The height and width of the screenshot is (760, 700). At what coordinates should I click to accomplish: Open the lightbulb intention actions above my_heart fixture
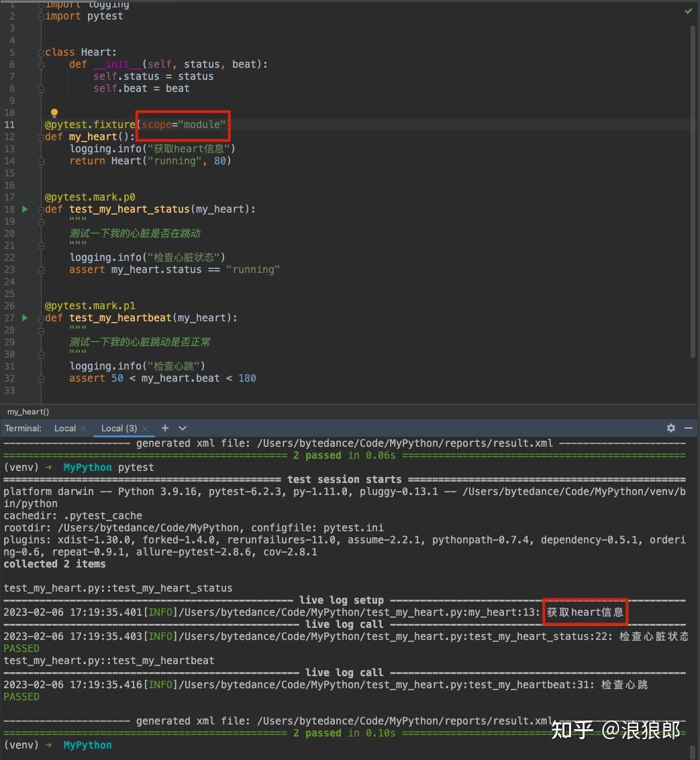tap(54, 112)
